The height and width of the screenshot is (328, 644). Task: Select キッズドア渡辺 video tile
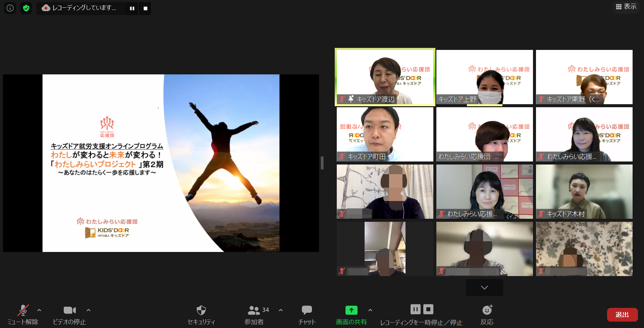tap(385, 77)
